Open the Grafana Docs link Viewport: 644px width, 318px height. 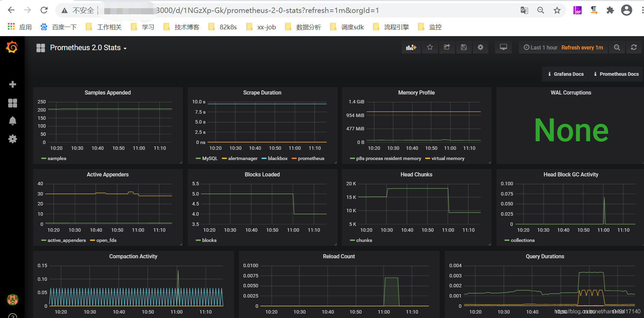[566, 74]
